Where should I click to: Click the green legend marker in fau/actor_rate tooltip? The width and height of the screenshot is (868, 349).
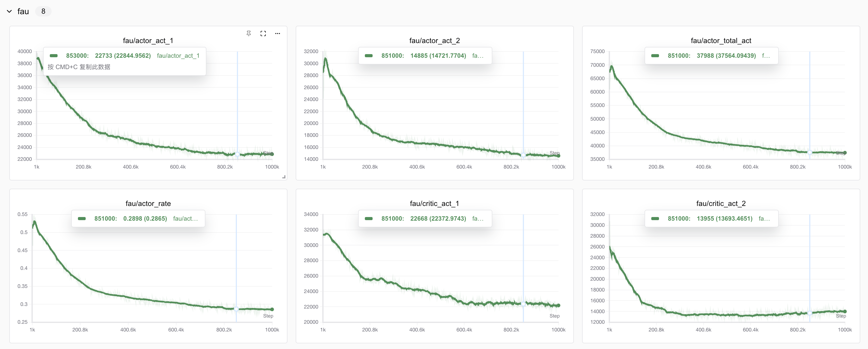tap(82, 219)
